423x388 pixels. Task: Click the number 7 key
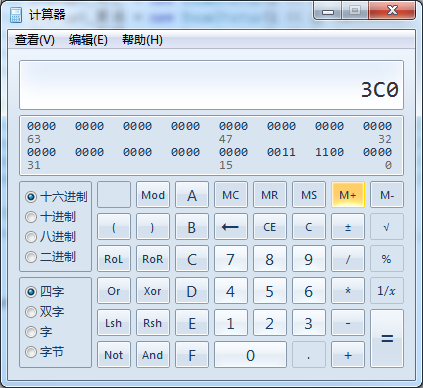[231, 259]
